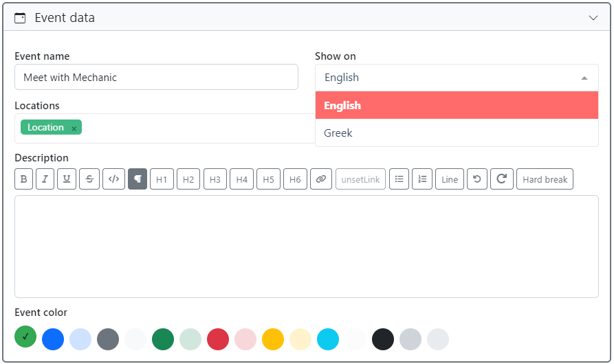Insert a bullet list

[399, 179]
